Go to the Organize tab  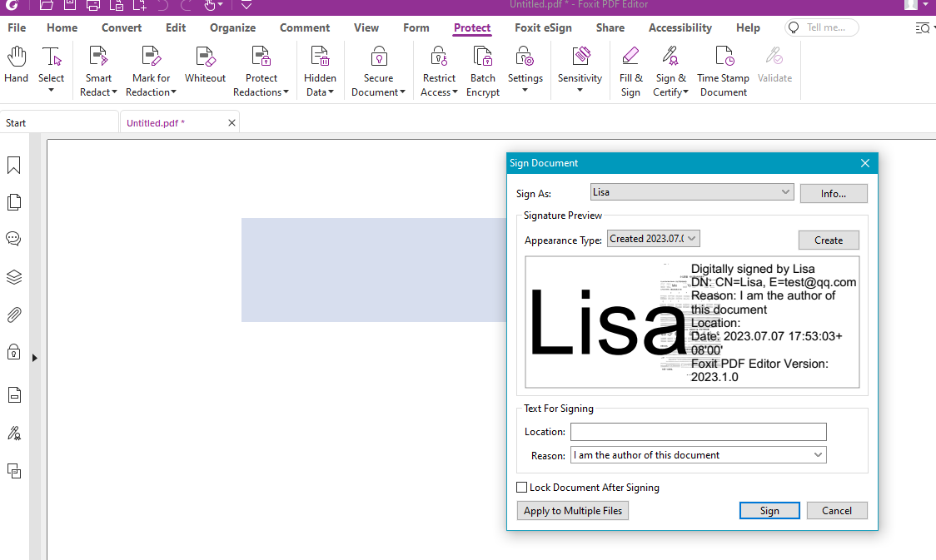coord(233,28)
